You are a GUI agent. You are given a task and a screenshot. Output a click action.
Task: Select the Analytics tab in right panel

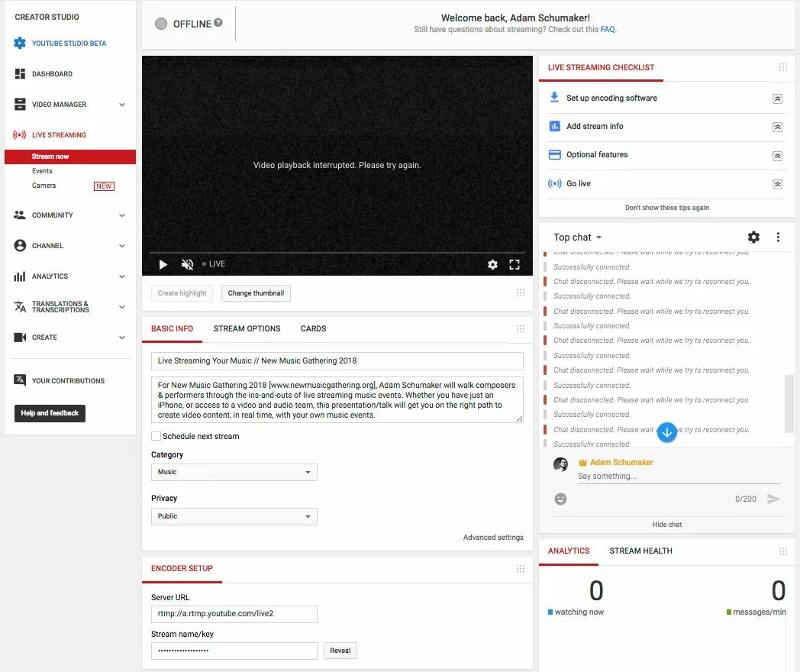569,551
